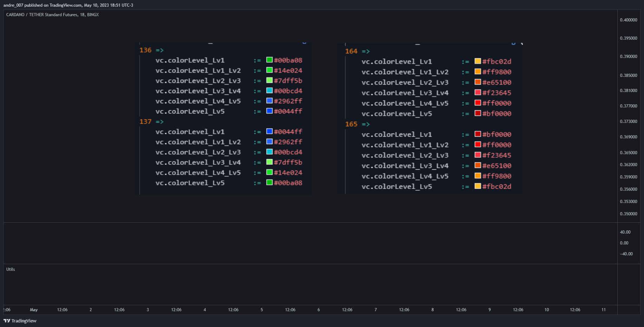Click vc.colorLevel_Lv4_Lv5 under line 165
Screen dimensions: 644x327
(405, 176)
